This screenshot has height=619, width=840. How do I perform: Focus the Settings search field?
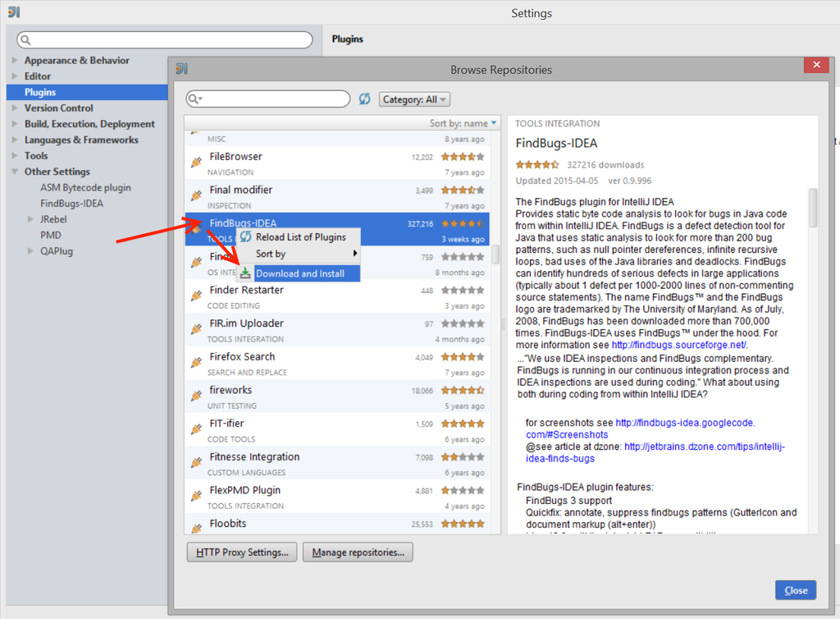point(164,39)
